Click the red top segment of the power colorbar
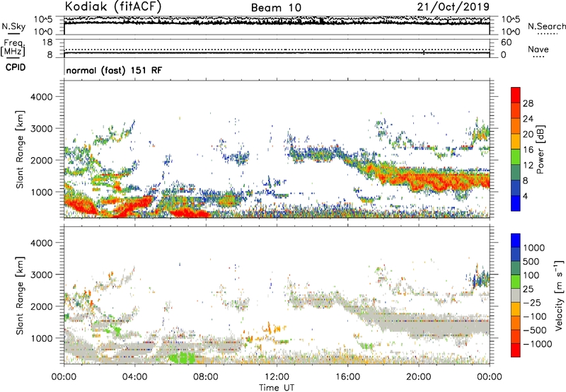 coord(516,95)
